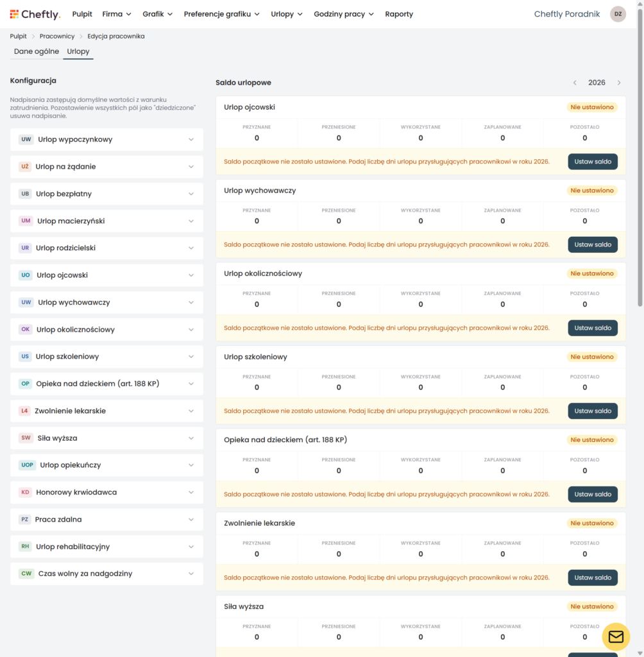
Task: Click the Urlop szkoleniowy balance card title
Action: pos(255,357)
